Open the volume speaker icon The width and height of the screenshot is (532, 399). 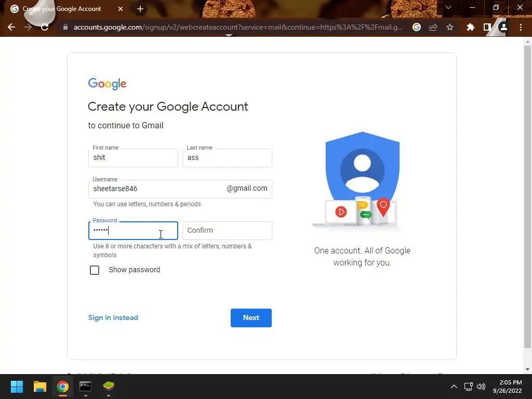click(481, 387)
